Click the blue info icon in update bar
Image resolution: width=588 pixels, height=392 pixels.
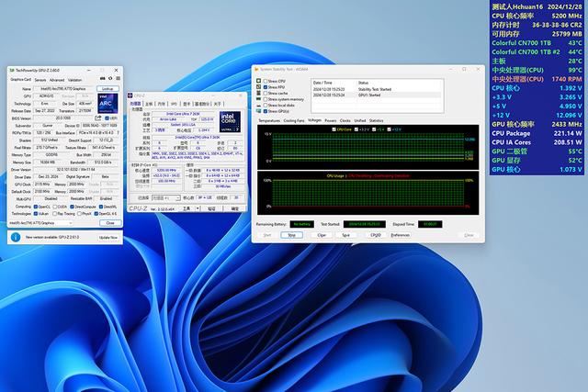click(x=16, y=237)
